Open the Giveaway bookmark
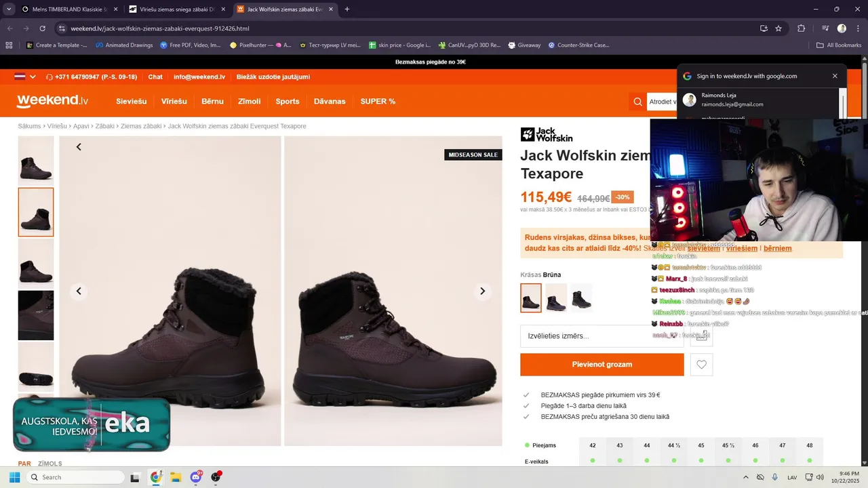Image resolution: width=868 pixels, height=488 pixels. click(524, 45)
